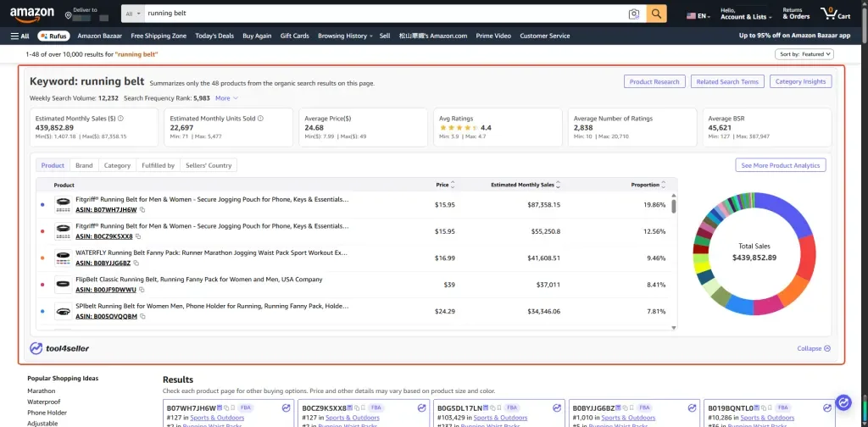The width and height of the screenshot is (868, 427).
Task: Expand the More keyword details
Action: click(x=226, y=98)
